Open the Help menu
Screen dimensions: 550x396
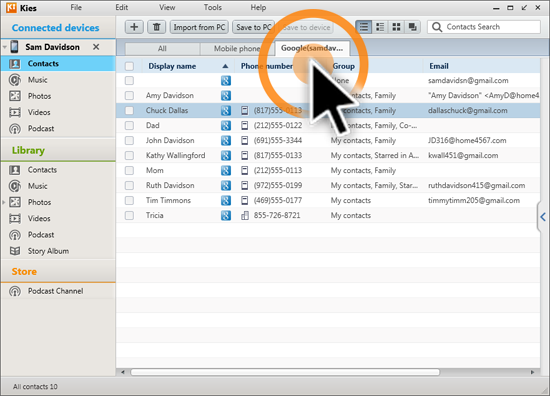258,7
